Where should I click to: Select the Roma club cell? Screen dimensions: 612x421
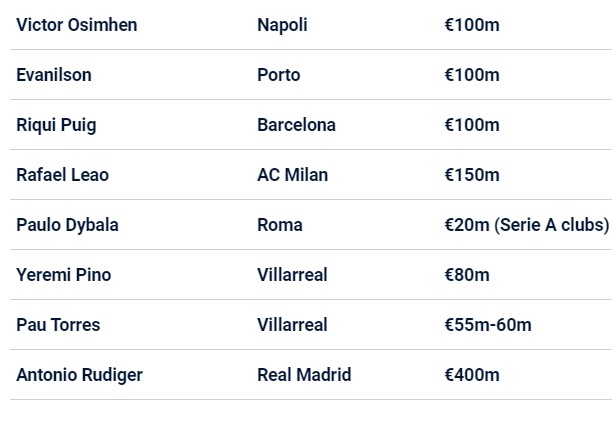click(280, 225)
